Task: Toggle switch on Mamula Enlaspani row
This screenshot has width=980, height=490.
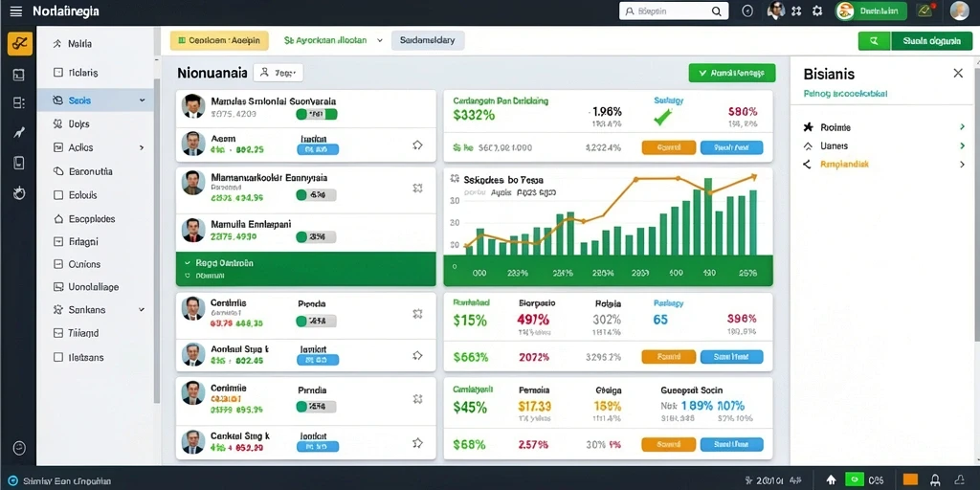Action: 316,237
